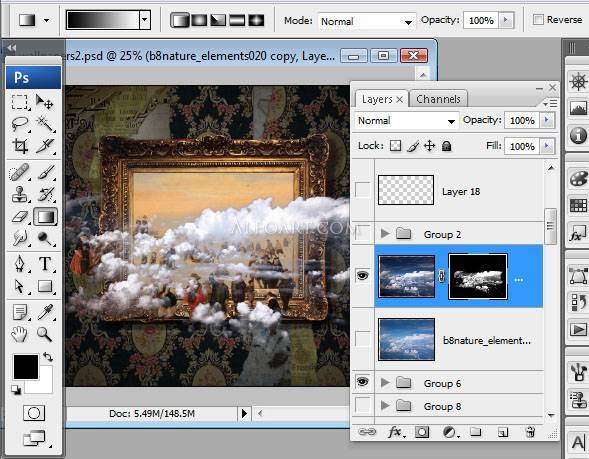Open the tool preset picker arrow
The width and height of the screenshot is (589, 459).
click(46, 20)
